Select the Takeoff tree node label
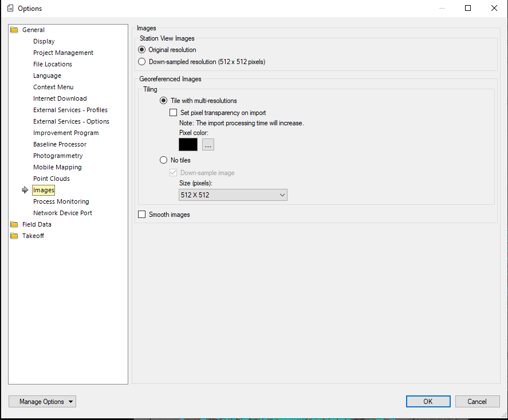 pos(33,236)
